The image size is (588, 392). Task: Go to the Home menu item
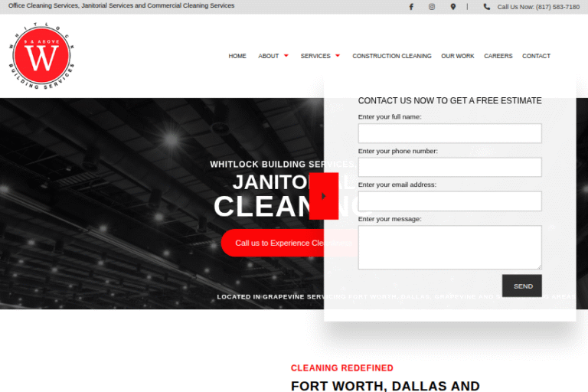pos(237,56)
